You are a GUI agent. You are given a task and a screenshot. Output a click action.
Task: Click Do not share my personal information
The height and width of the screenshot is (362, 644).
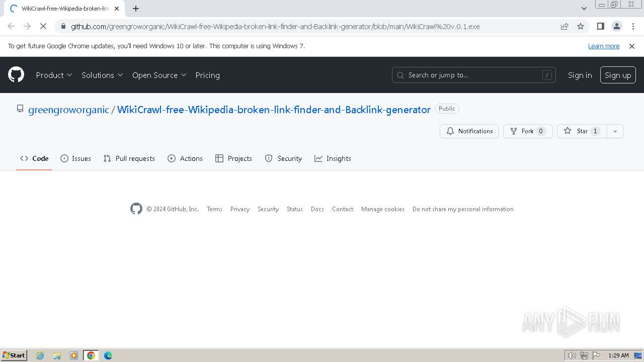pyautogui.click(x=463, y=209)
